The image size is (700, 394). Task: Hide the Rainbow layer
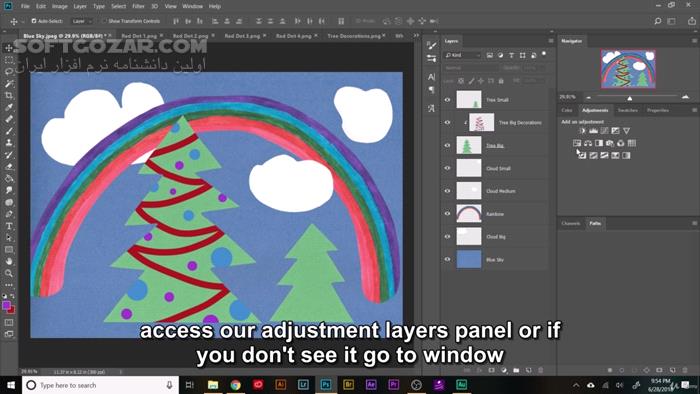pyautogui.click(x=447, y=214)
